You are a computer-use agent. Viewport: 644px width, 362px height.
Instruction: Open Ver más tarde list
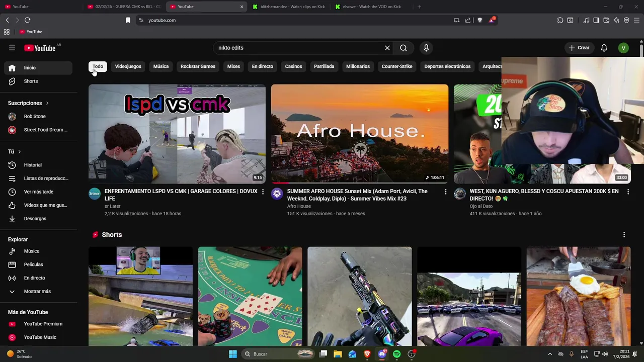(x=38, y=192)
